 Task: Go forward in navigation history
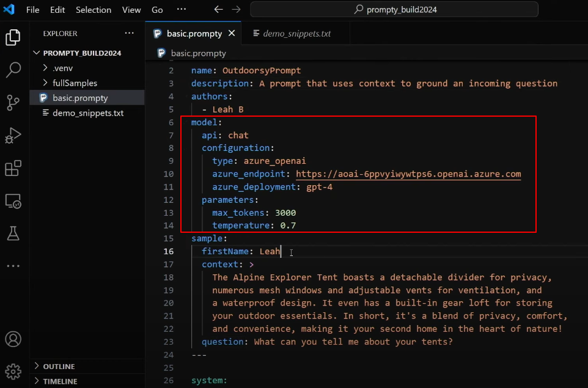click(237, 9)
